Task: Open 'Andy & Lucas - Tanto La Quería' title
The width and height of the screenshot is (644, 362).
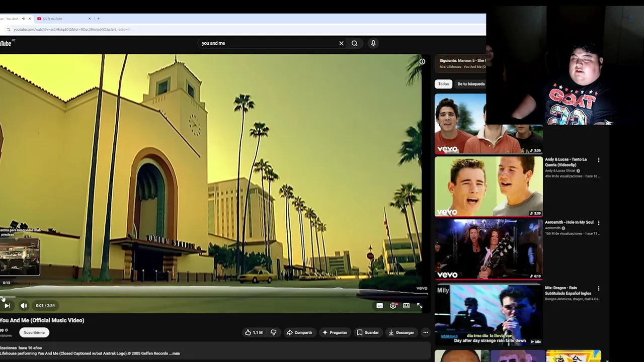Action: [x=566, y=162]
